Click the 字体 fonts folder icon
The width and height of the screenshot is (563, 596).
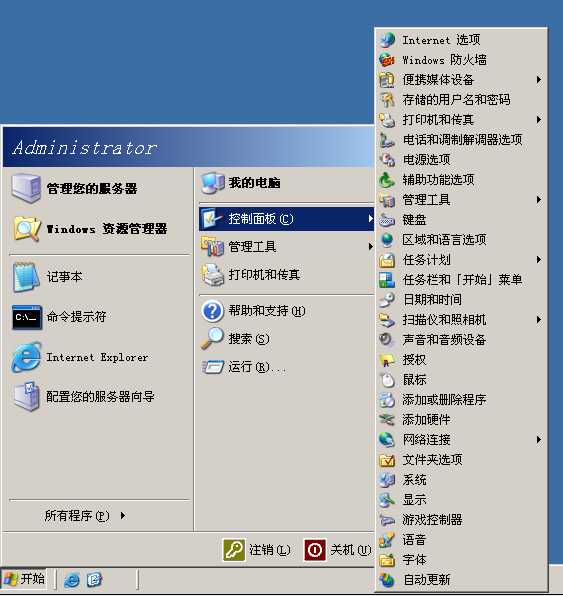point(387,560)
